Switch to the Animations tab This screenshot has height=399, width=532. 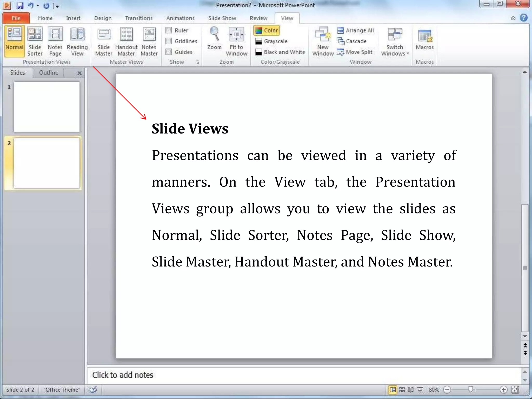180,18
